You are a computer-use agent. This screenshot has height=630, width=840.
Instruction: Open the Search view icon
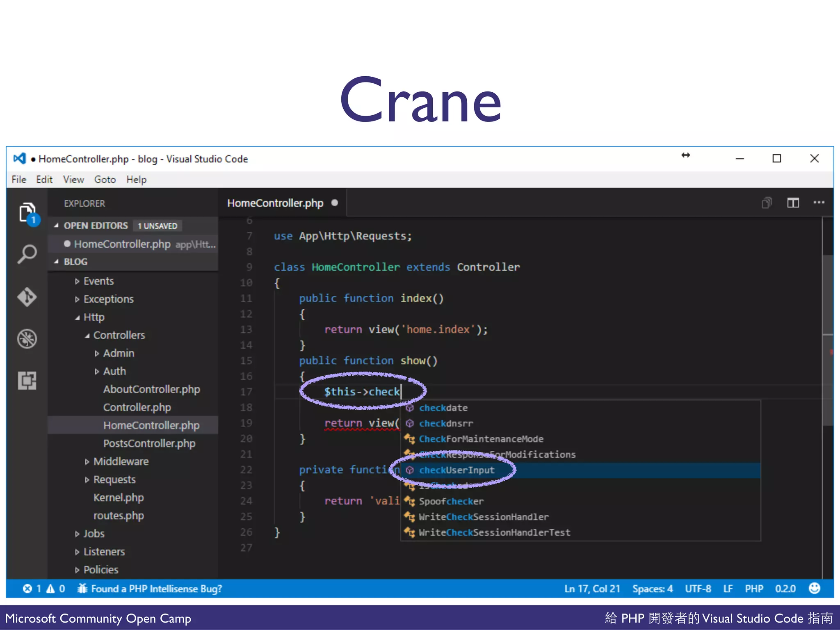pos(27,254)
